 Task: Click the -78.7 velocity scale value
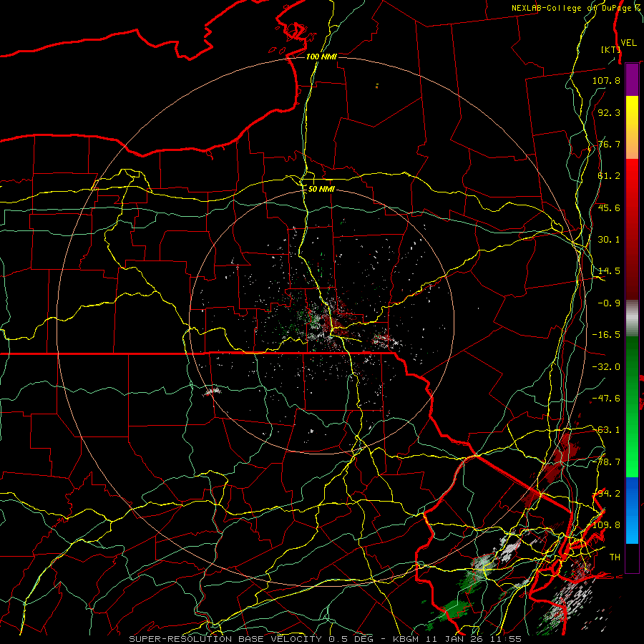point(606,462)
